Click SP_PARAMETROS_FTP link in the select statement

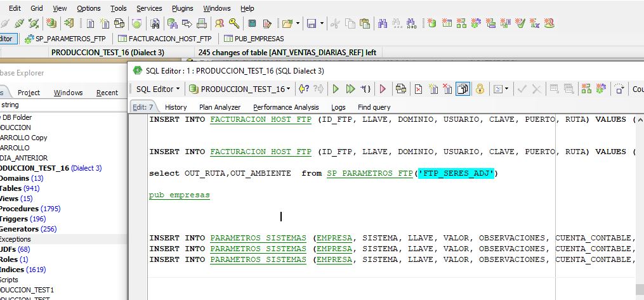(370, 174)
